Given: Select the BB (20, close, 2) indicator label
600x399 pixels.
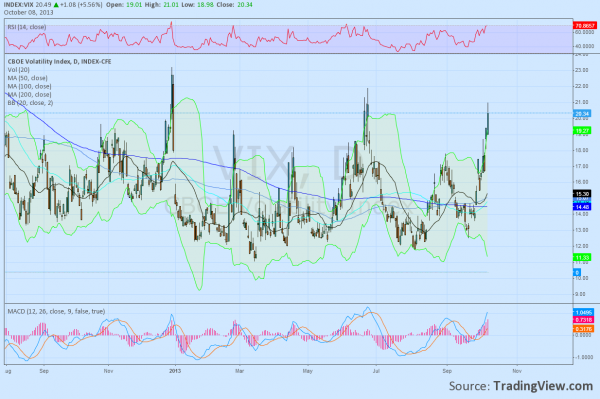Looking at the screenshot, I should (30, 103).
